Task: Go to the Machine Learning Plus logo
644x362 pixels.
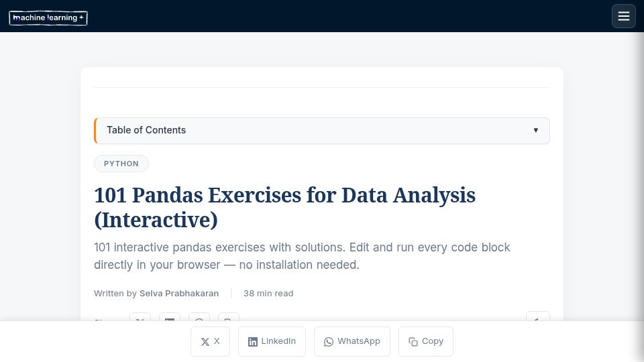Action: 48,17
